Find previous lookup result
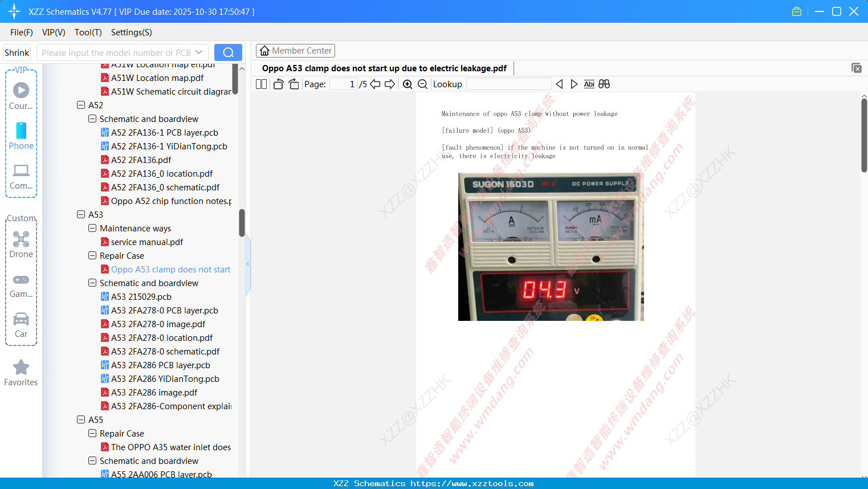Screen dimensions: 868x489 (x=559, y=84)
